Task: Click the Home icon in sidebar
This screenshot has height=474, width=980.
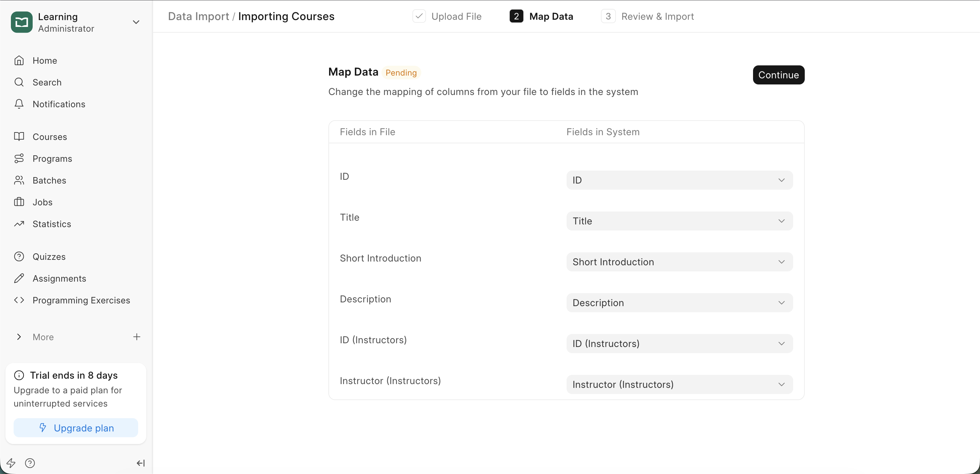Action: click(19, 61)
